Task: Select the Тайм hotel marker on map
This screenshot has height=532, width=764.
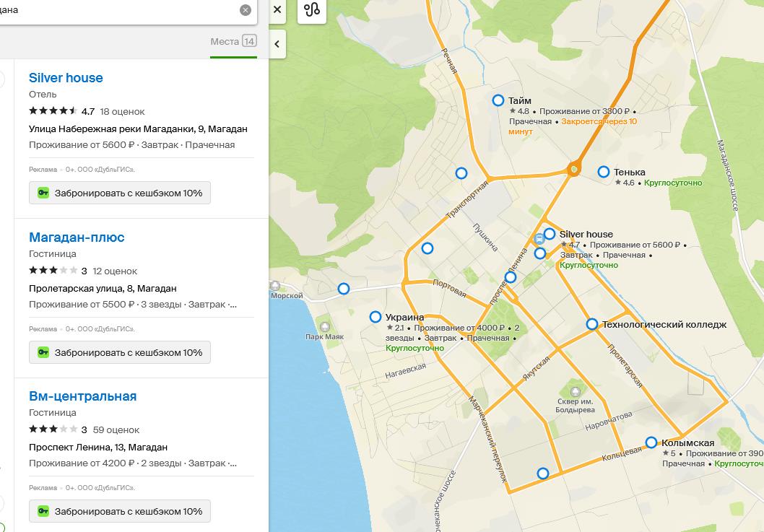Action: (498, 100)
